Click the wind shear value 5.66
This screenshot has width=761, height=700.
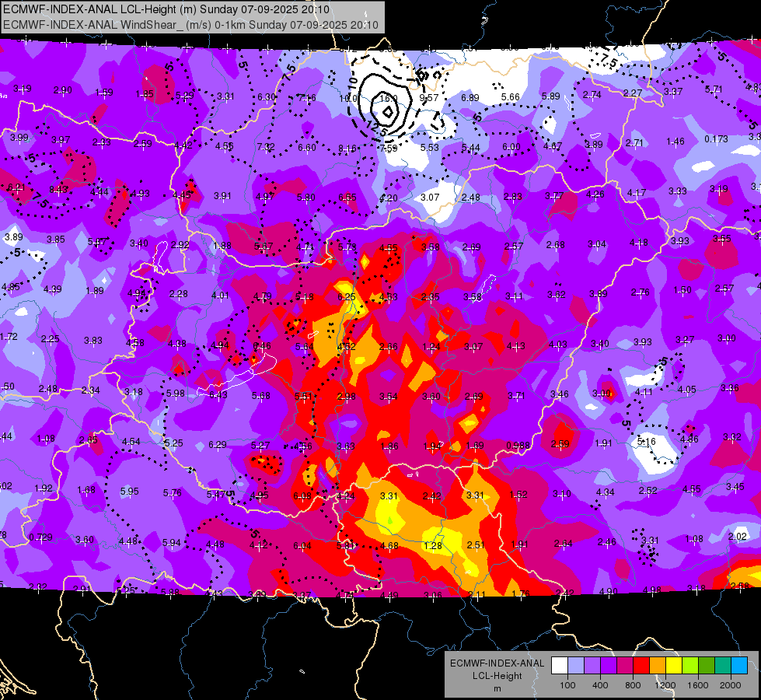[x=511, y=96]
